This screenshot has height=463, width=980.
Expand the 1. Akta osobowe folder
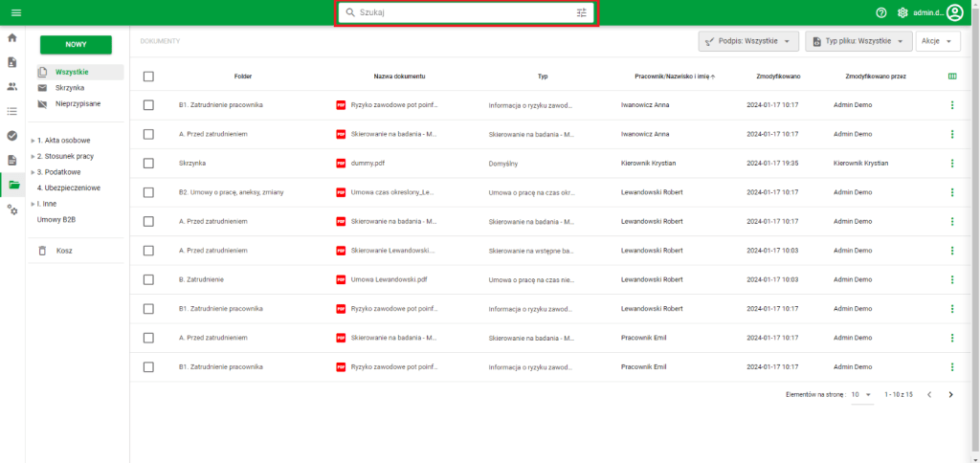point(33,141)
